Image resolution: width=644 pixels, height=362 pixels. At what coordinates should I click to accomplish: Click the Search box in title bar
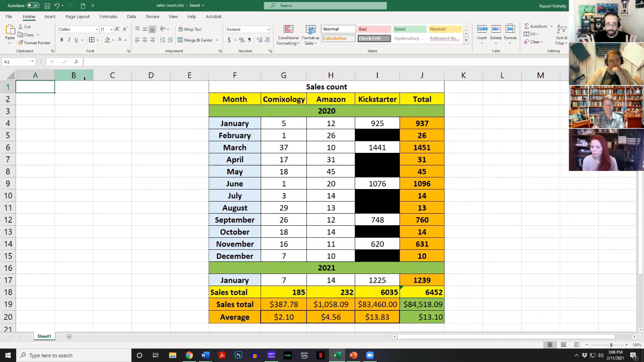pos(326,6)
